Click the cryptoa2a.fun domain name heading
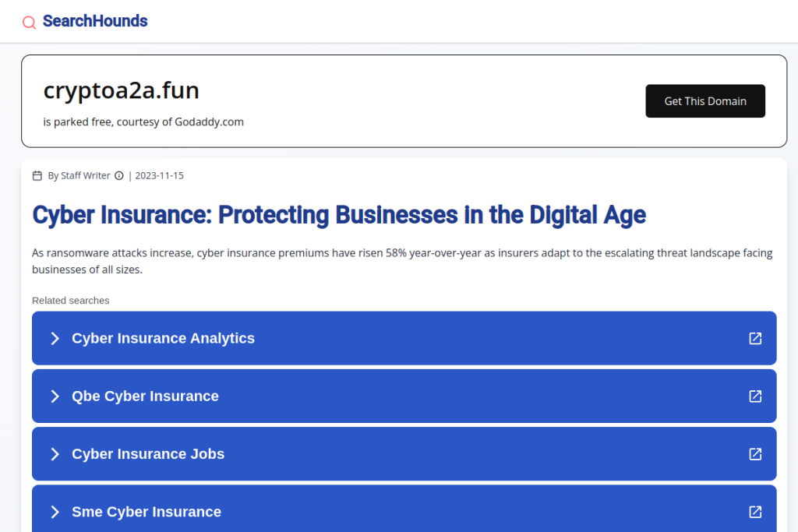 click(122, 91)
